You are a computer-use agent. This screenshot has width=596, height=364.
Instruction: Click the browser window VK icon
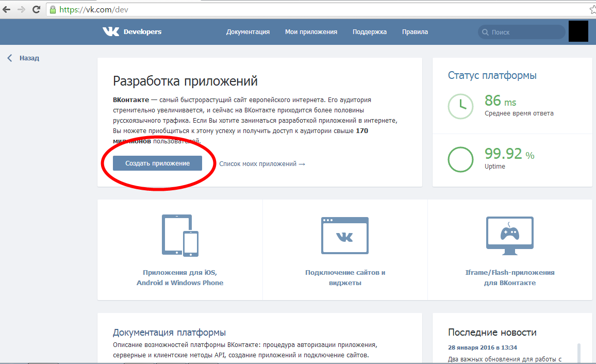click(x=345, y=236)
